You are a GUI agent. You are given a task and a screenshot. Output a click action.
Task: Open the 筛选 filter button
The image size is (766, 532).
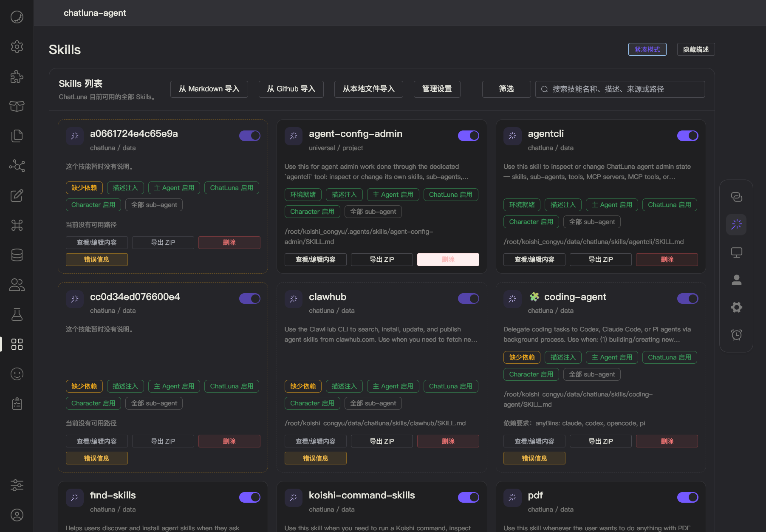[506, 89]
